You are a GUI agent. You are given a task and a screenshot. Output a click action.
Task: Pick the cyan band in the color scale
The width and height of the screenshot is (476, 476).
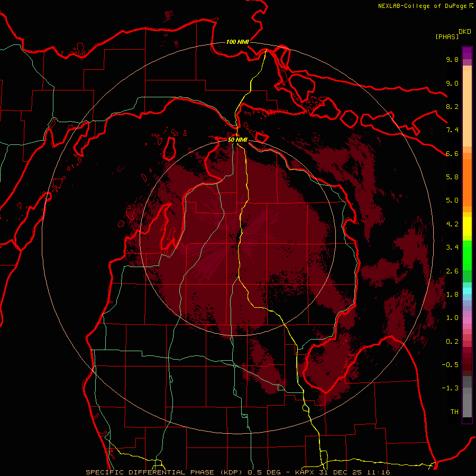point(467,291)
